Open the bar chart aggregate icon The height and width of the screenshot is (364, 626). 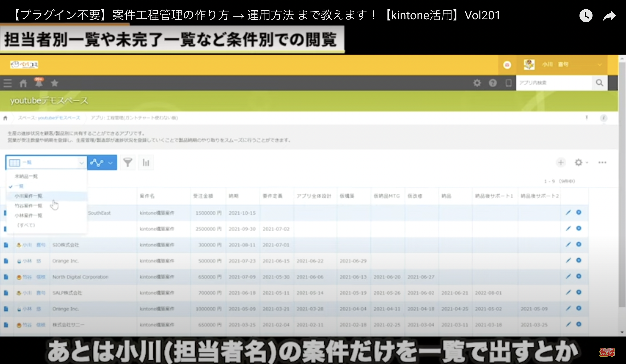[146, 162]
